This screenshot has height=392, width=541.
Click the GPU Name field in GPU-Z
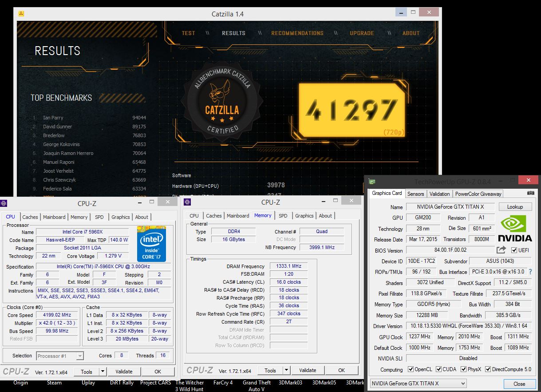tap(450, 207)
